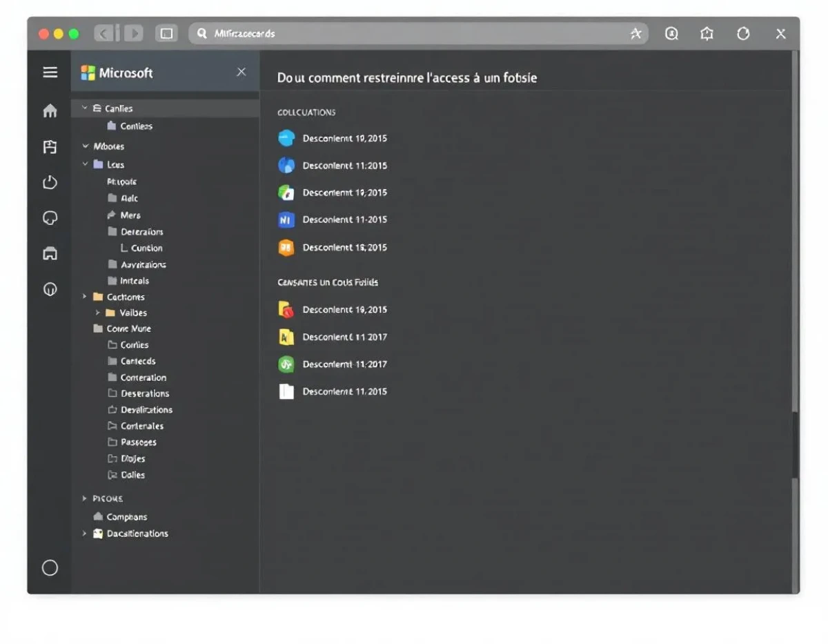
Task: Open the speech bubble icon in the left rail
Action: [x=50, y=218]
